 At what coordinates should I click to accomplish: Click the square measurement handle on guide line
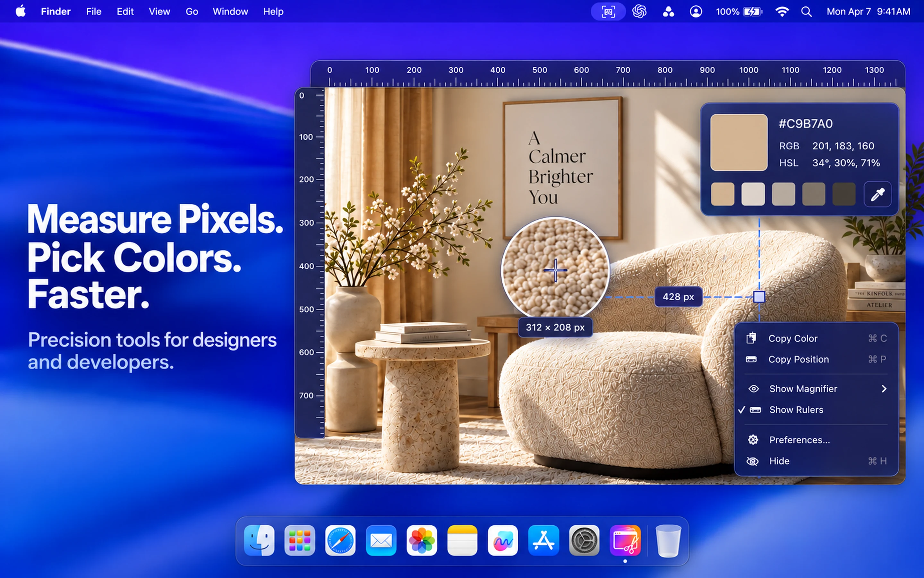pos(759,297)
